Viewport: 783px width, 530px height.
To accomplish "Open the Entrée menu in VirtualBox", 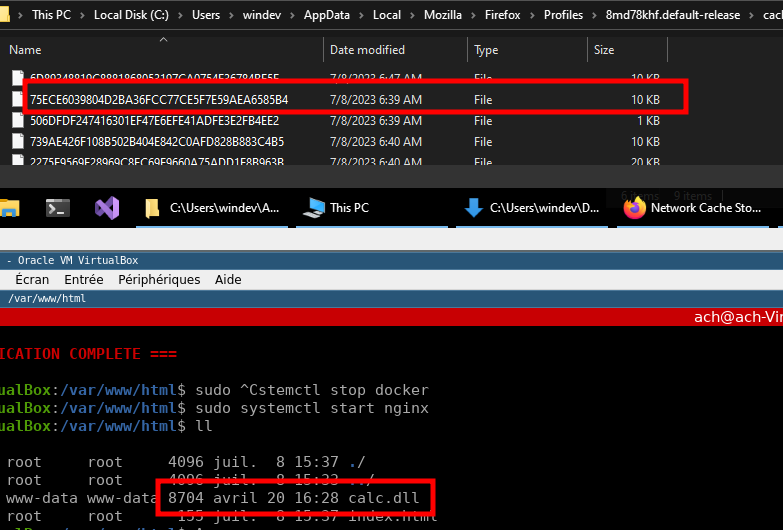I will click(84, 279).
